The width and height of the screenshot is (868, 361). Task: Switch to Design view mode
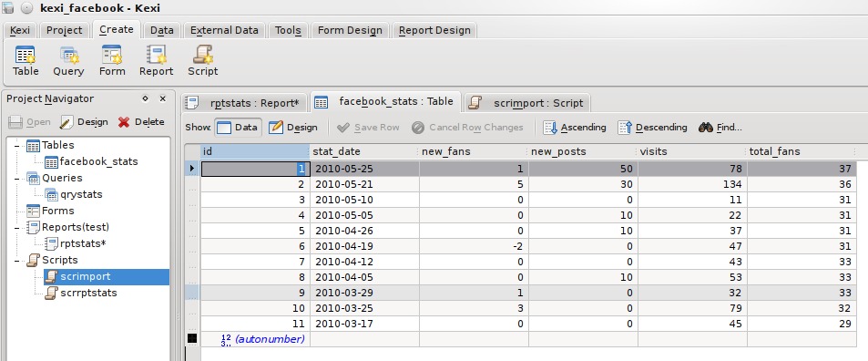293,128
